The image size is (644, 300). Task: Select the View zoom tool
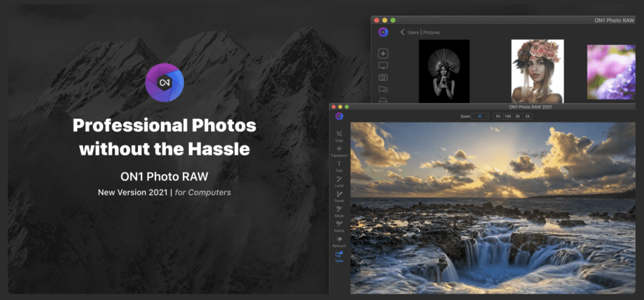click(x=339, y=257)
